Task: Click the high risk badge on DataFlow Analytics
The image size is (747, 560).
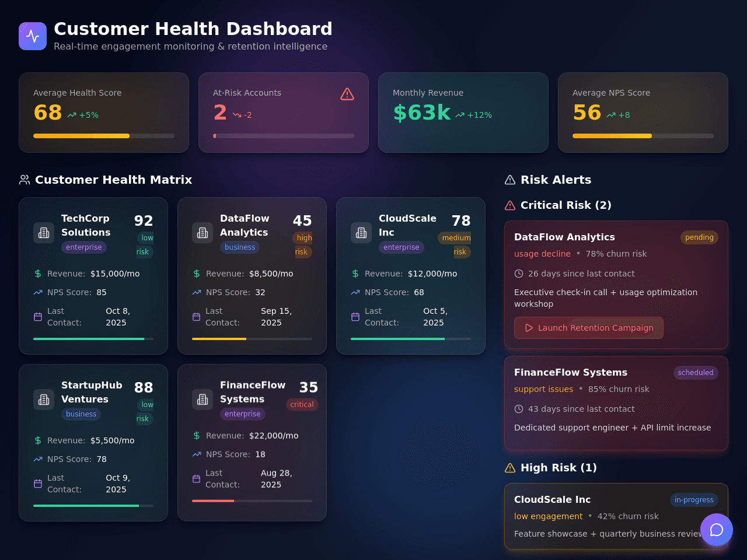Action: tap(303, 245)
